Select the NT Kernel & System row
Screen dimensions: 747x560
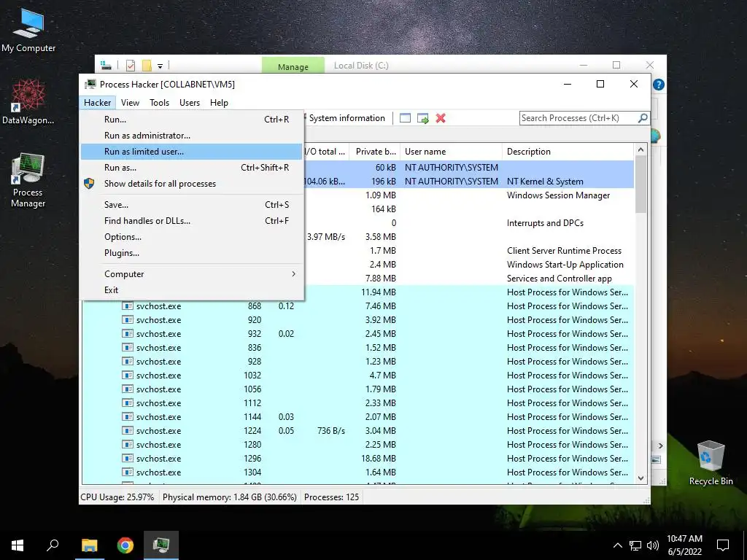click(470, 182)
